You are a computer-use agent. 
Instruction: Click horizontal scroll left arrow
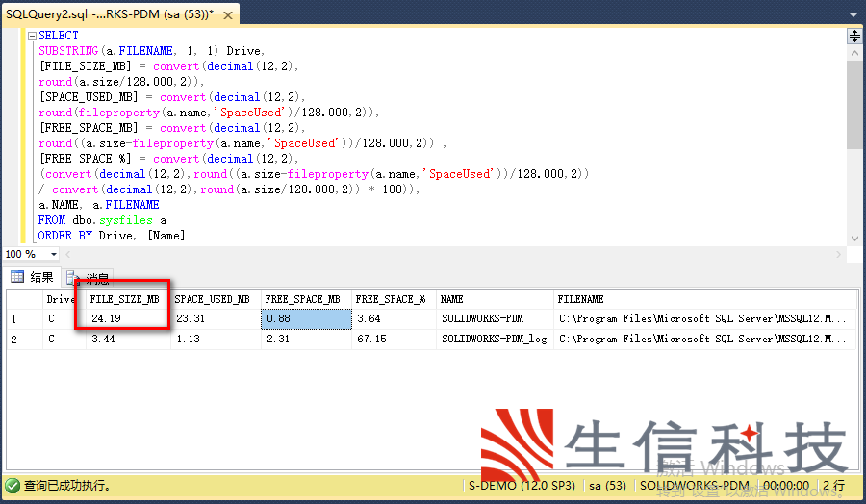coord(68,255)
